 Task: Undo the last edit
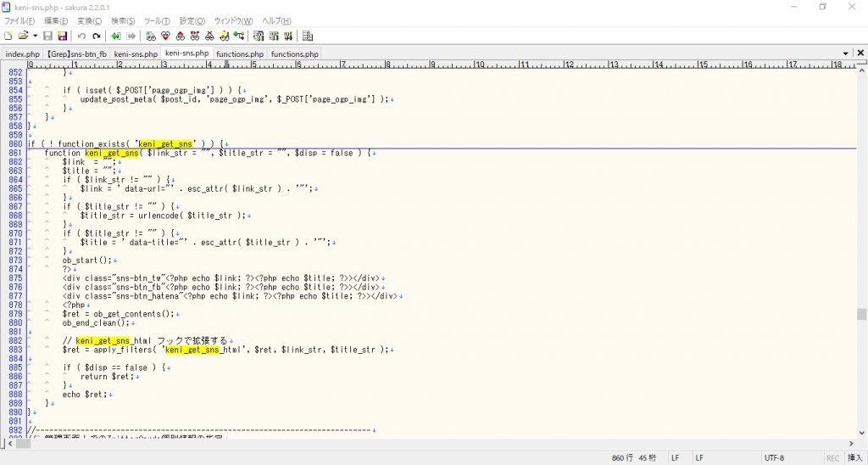tap(81, 36)
